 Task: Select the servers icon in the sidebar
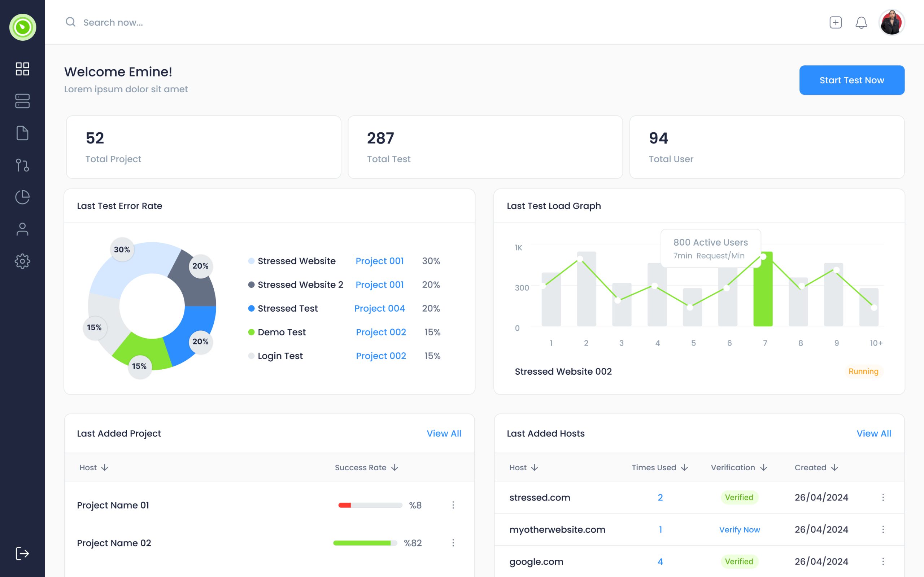click(x=22, y=101)
